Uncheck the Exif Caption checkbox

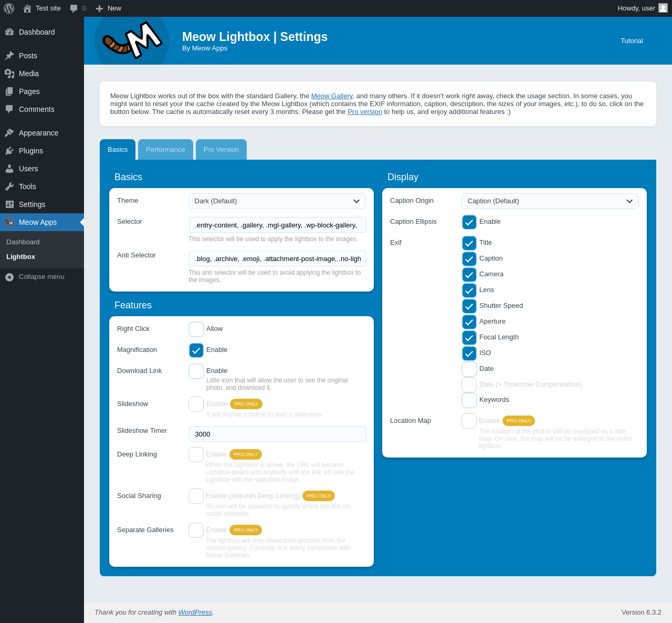pos(469,259)
